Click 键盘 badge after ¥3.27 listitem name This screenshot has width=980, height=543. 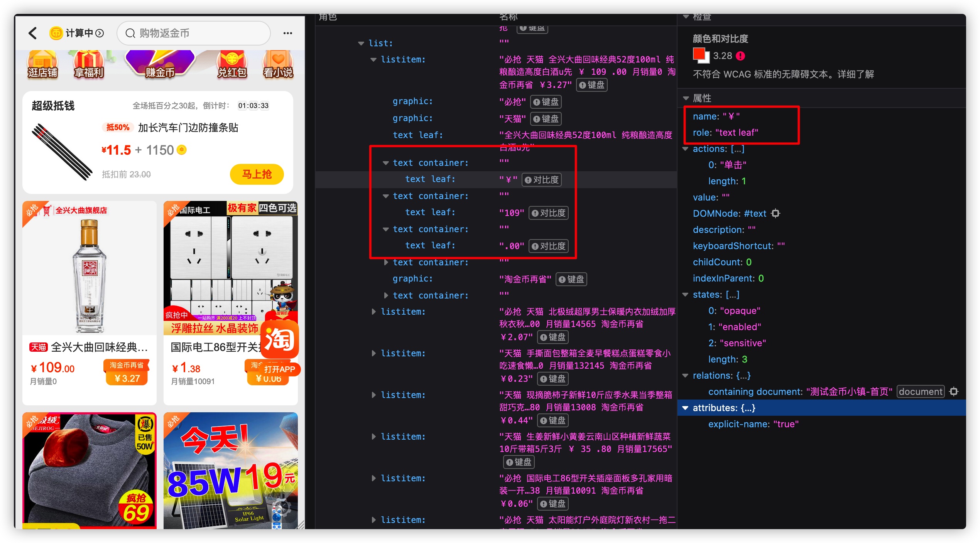coord(592,85)
